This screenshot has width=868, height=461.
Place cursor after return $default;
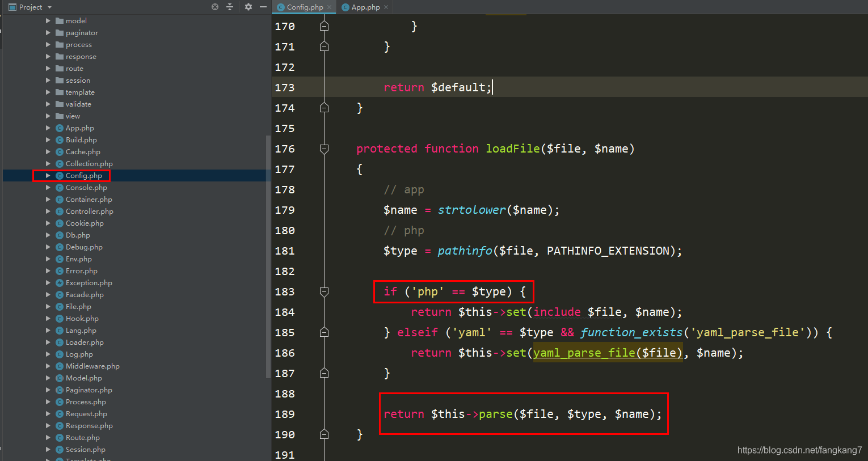click(x=492, y=88)
